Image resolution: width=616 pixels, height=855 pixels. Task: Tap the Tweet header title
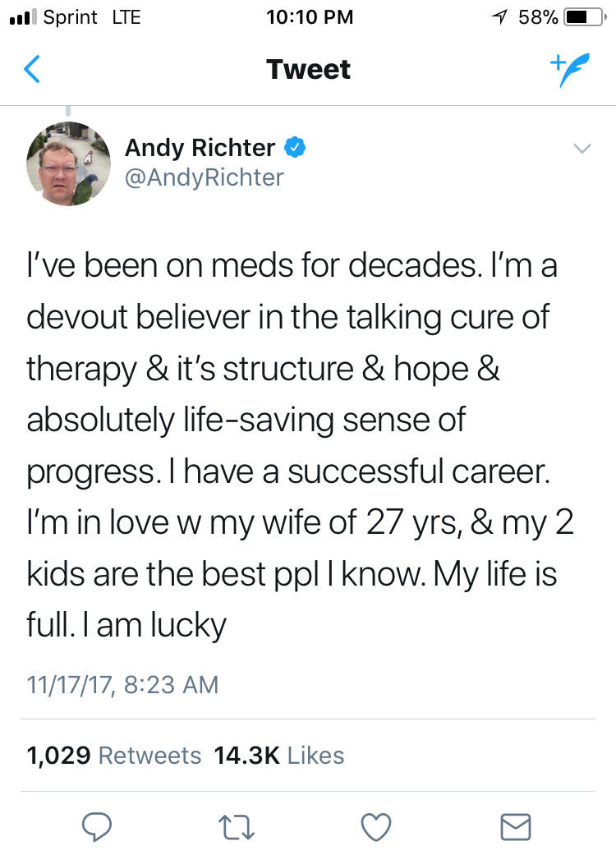click(x=308, y=69)
